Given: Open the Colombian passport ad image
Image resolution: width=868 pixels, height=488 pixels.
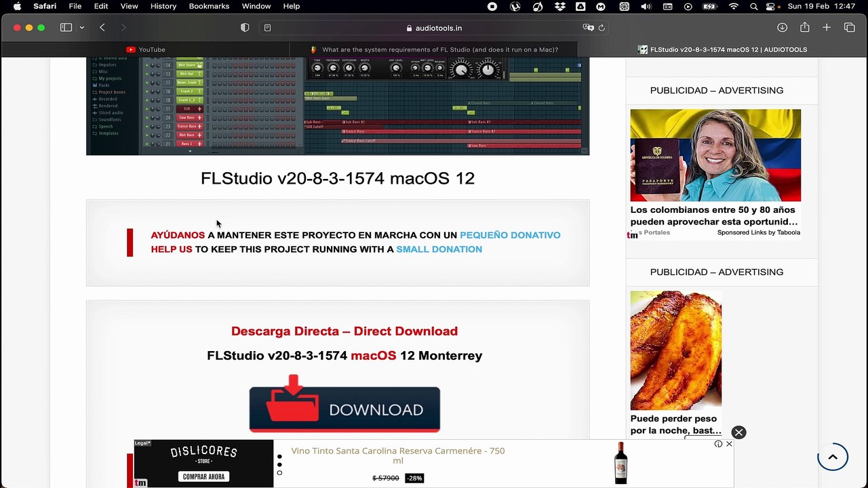Looking at the screenshot, I should [715, 155].
